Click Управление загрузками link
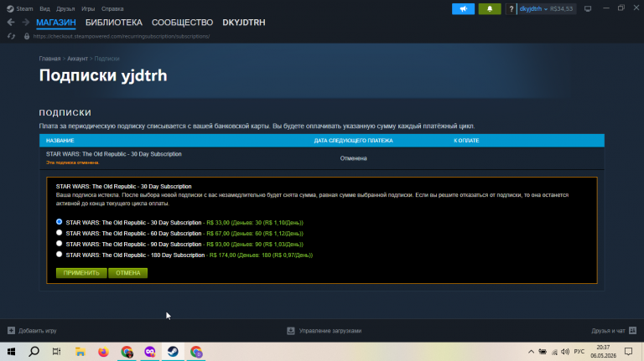This screenshot has width=644, height=361. pyautogui.click(x=330, y=331)
